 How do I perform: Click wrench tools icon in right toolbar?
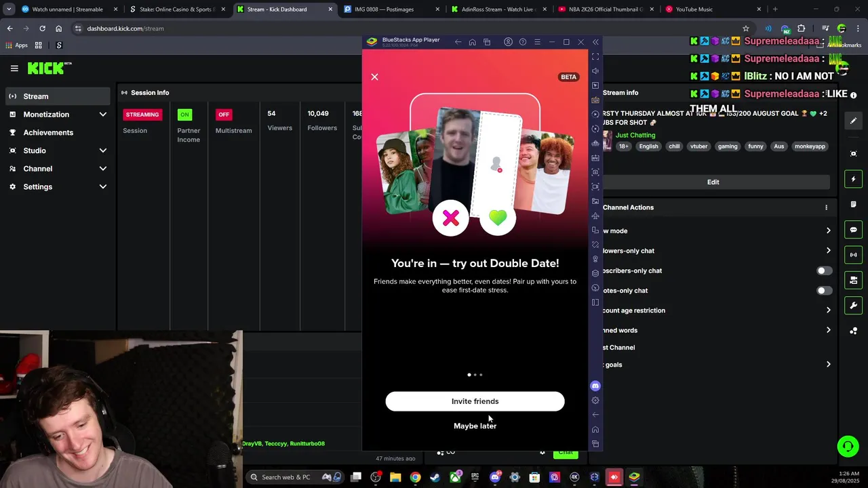coord(854,306)
